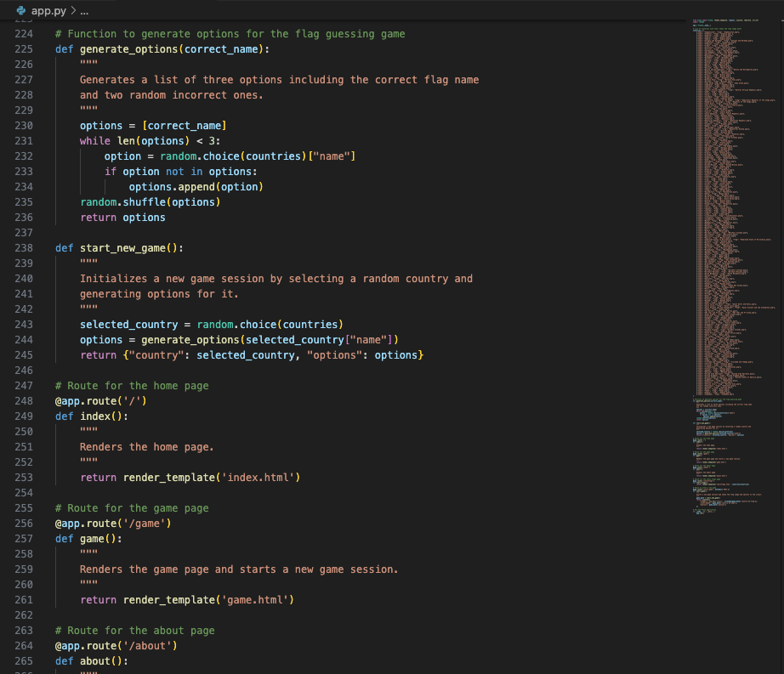Click generate_options call on line 244
Screen dimensions: 784x674
pyautogui.click(x=190, y=340)
